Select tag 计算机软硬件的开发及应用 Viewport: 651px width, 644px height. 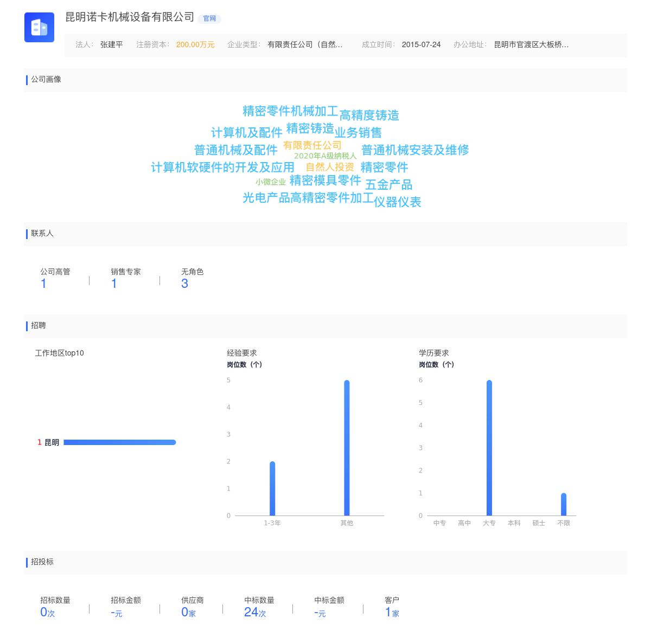pyautogui.click(x=222, y=167)
